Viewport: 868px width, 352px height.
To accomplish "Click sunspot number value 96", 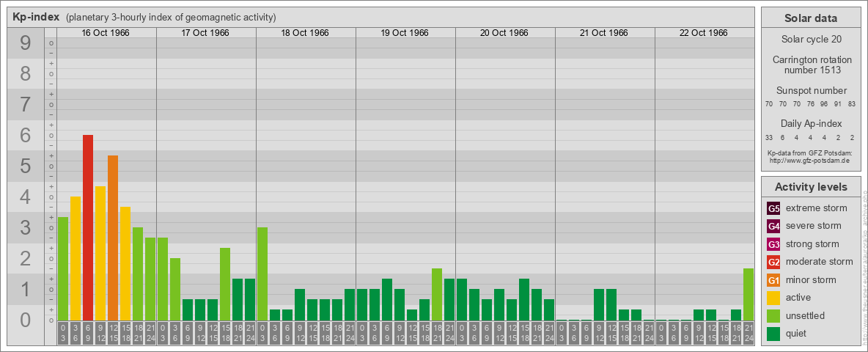I will [x=824, y=104].
